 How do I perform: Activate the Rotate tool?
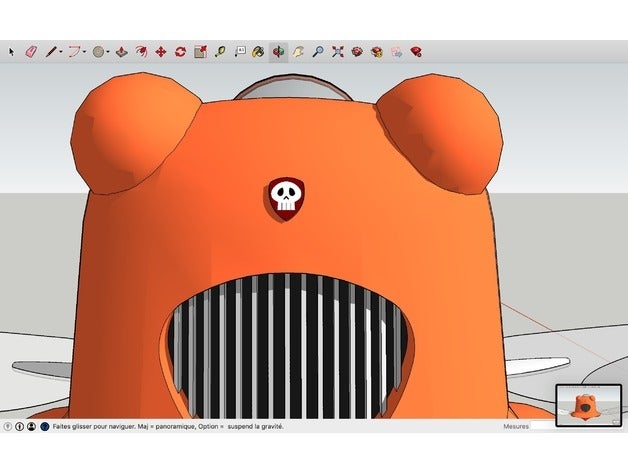click(180, 51)
